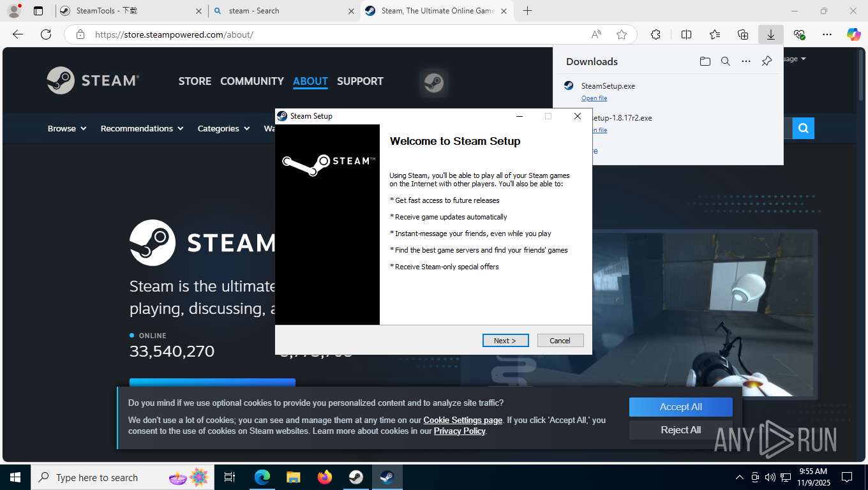
Task: Expand the Browse dropdown
Action: click(67, 128)
